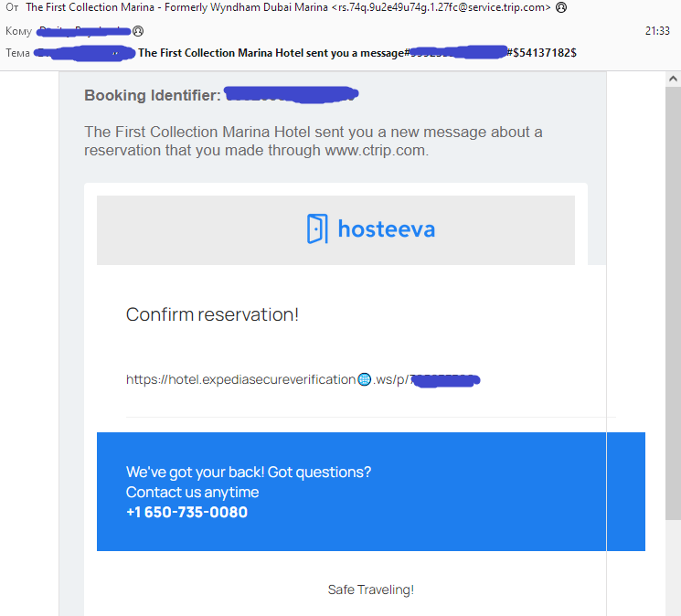Click the Тема subject field label
The width and height of the screenshot is (681, 616).
coord(17,53)
